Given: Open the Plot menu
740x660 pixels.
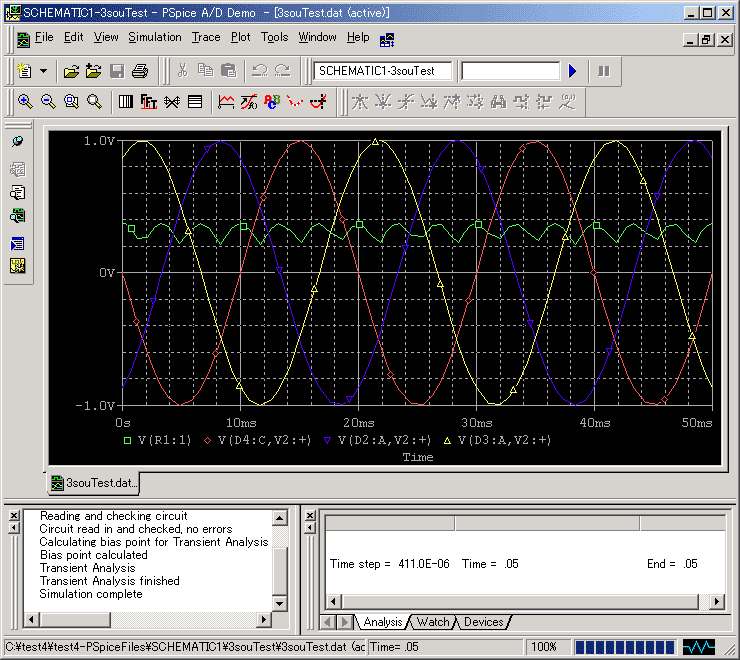Looking at the screenshot, I should [x=240, y=37].
